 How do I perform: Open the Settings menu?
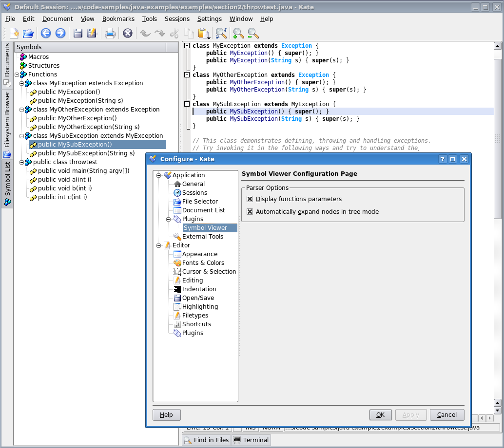(x=210, y=19)
